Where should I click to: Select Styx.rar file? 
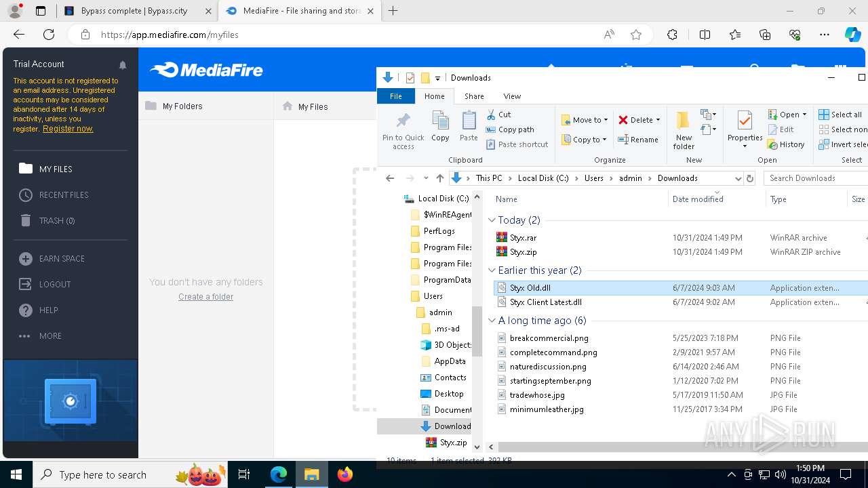(523, 238)
